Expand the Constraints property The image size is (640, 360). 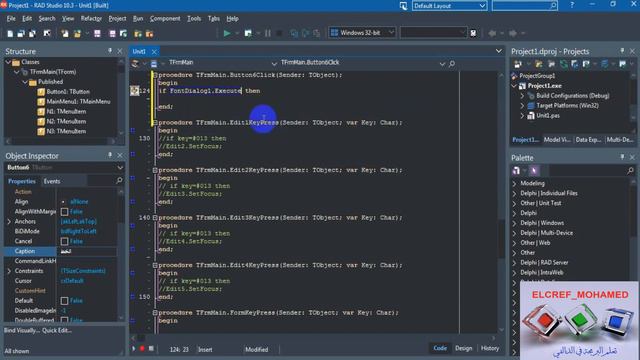click(x=9, y=271)
